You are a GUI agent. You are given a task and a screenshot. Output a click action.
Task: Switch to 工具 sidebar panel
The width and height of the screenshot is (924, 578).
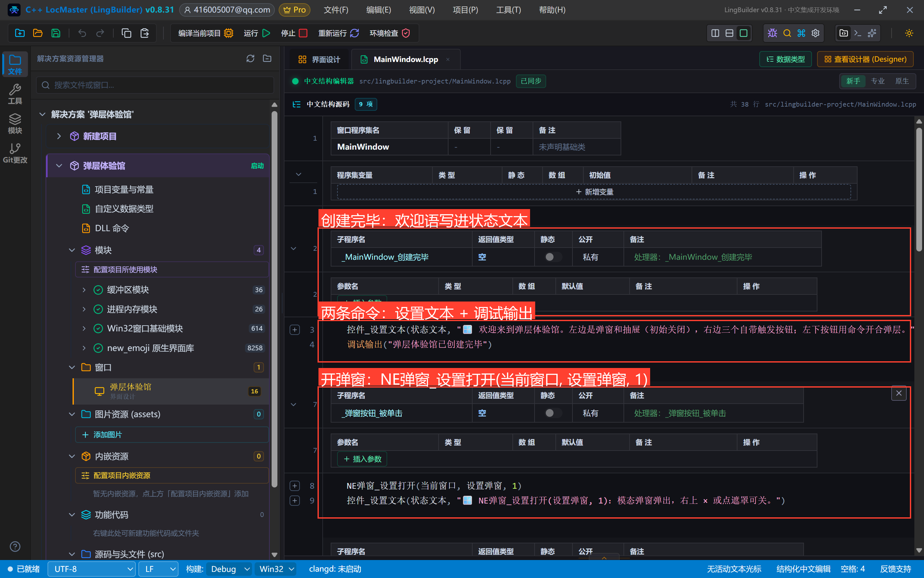[x=15, y=94]
